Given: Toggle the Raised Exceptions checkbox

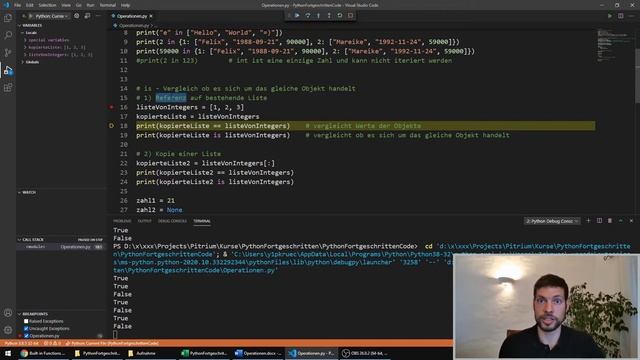Looking at the screenshot, I should click(26, 321).
